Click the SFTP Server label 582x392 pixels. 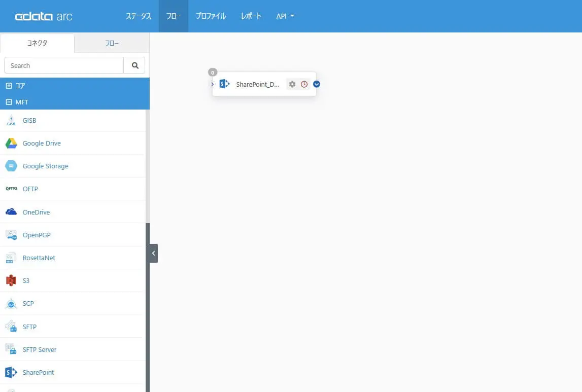40,350
